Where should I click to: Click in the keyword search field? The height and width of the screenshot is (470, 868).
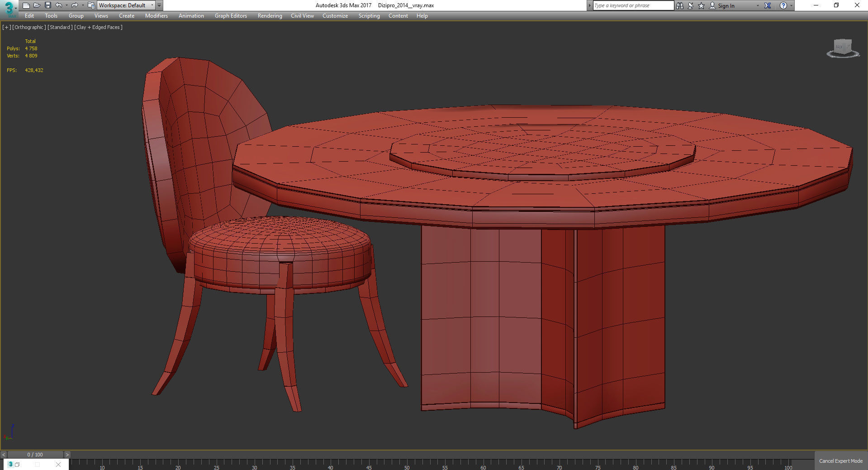[x=633, y=5]
